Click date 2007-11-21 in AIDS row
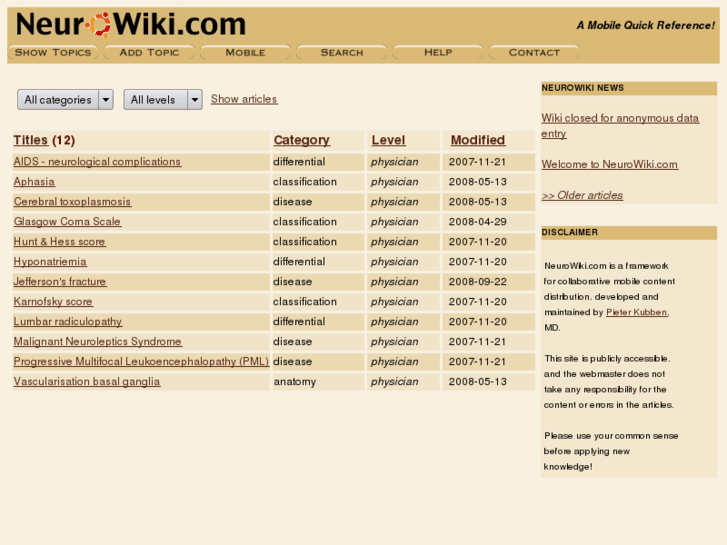This screenshot has height=545, width=727. [x=477, y=162]
